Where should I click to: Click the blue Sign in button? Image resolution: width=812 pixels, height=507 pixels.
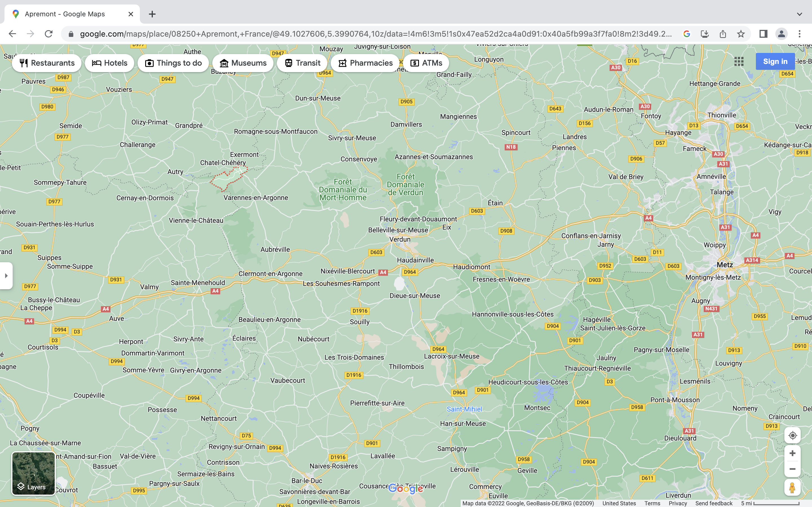coord(775,61)
